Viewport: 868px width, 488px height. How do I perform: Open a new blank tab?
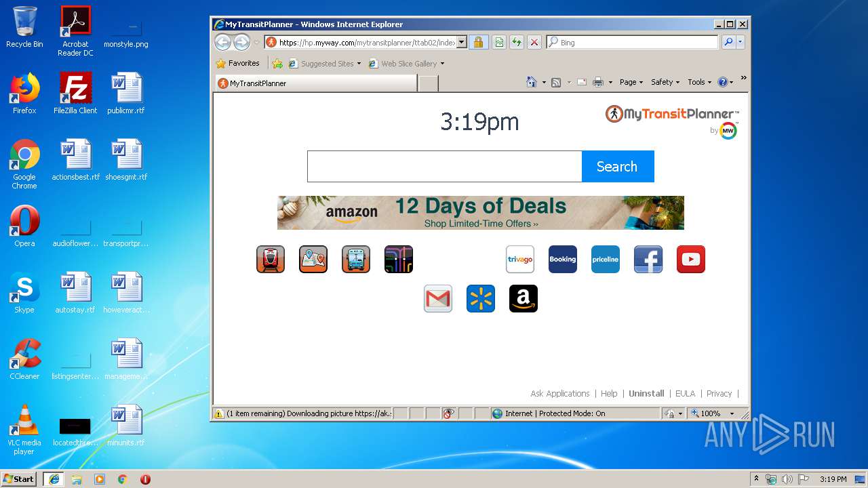point(429,83)
